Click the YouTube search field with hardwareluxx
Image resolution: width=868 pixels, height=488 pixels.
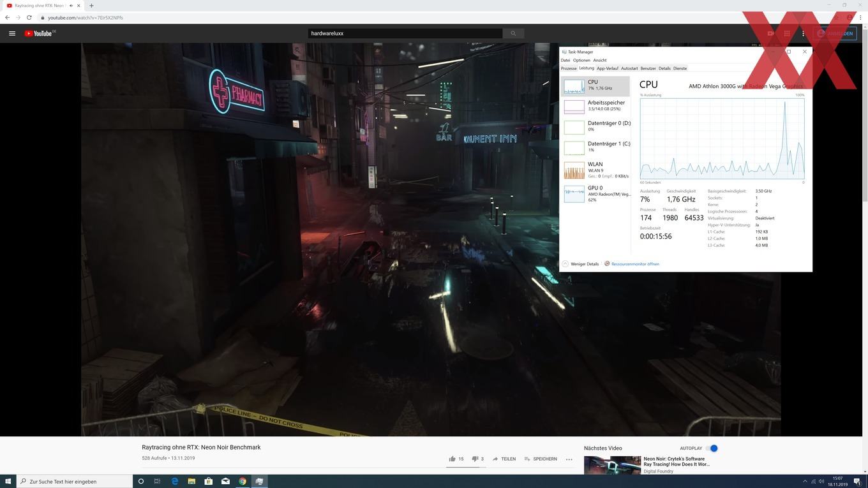[405, 33]
